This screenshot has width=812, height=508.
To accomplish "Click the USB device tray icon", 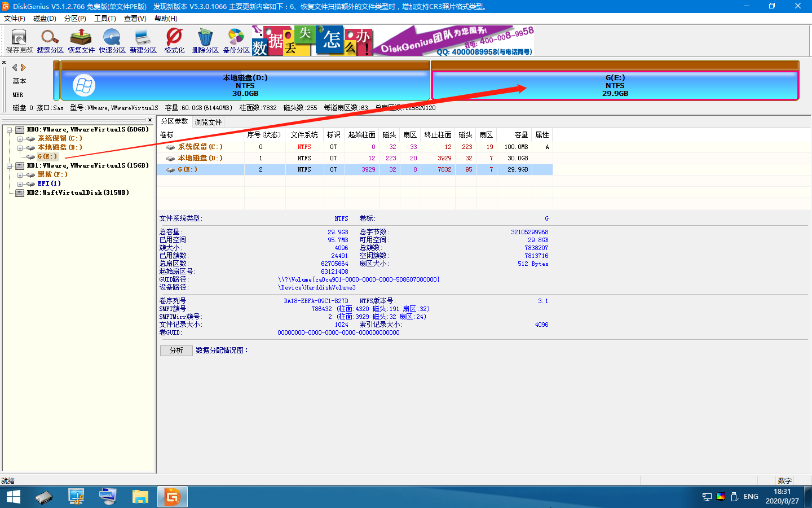I will point(734,497).
